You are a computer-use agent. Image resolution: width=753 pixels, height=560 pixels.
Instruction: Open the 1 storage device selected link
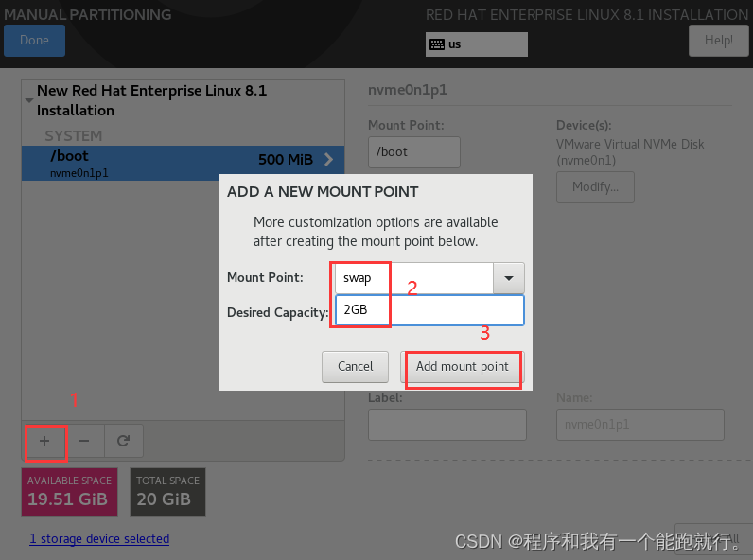[x=99, y=539]
